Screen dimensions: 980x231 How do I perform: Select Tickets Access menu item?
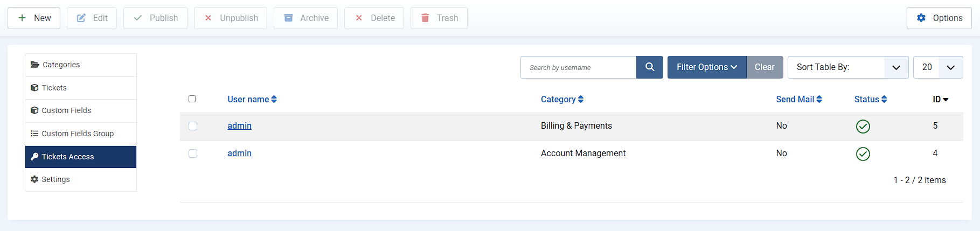tap(81, 157)
